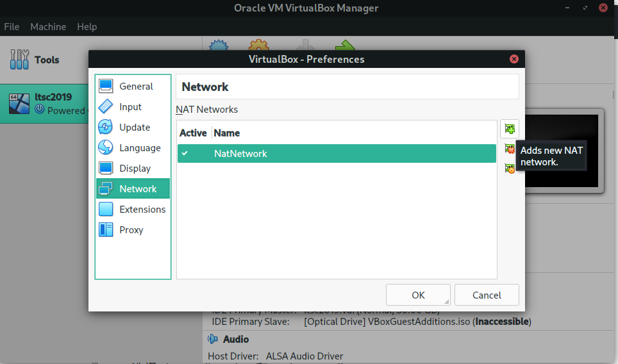
Task: Click the New machine starburst toolbar icon
Action: 219,44
